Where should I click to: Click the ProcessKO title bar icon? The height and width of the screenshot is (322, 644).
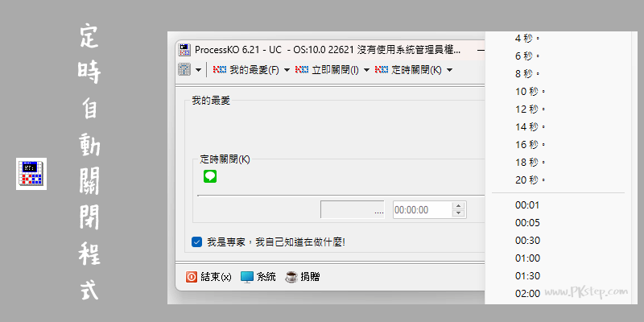[x=184, y=50]
